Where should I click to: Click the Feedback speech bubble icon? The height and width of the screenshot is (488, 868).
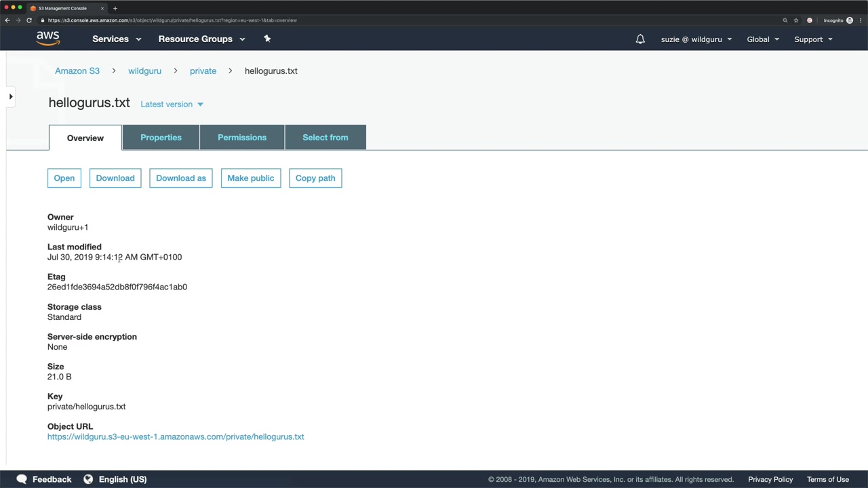(x=22, y=479)
